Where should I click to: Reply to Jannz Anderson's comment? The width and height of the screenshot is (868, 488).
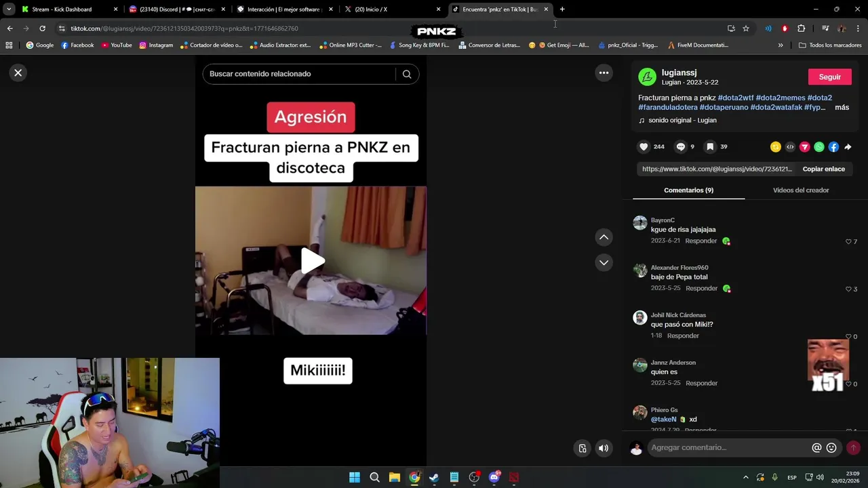pos(701,384)
